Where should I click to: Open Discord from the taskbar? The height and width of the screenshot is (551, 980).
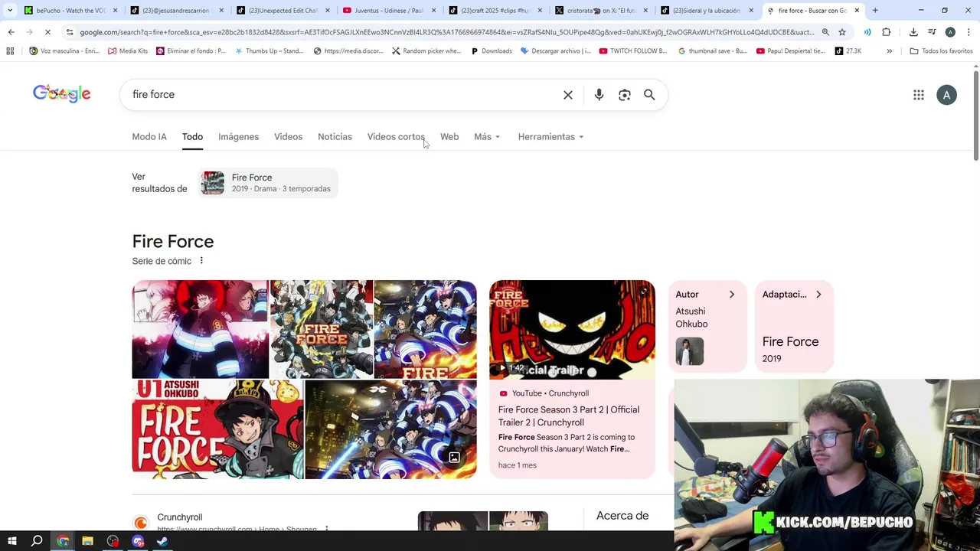tap(138, 541)
